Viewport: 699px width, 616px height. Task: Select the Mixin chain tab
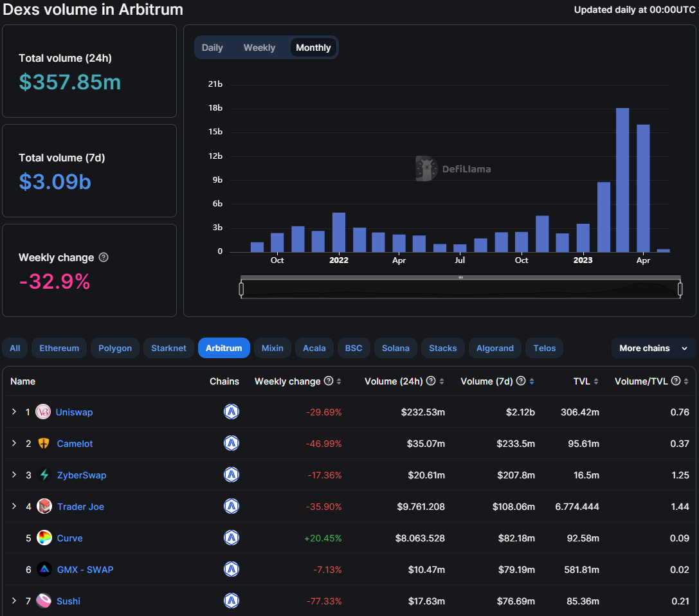tap(273, 348)
